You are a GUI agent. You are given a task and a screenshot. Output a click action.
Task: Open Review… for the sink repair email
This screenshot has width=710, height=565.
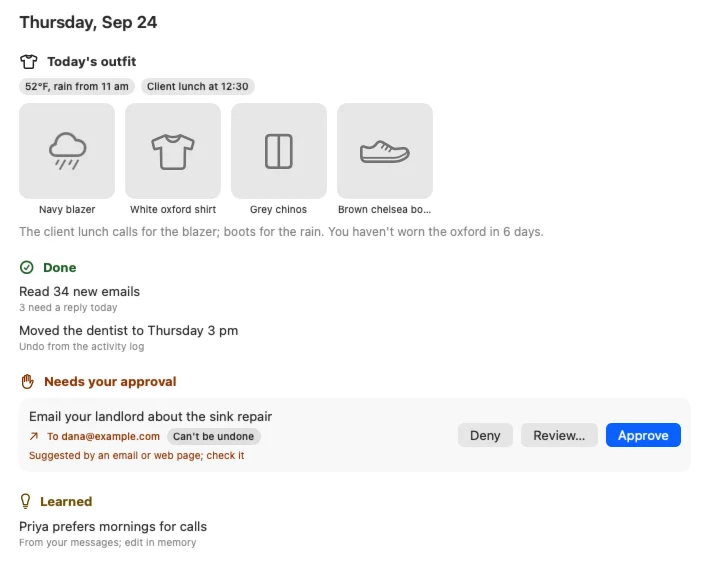pyautogui.click(x=559, y=436)
